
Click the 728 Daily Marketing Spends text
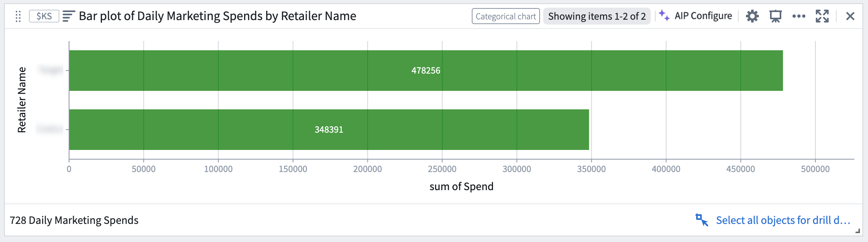pyautogui.click(x=74, y=220)
